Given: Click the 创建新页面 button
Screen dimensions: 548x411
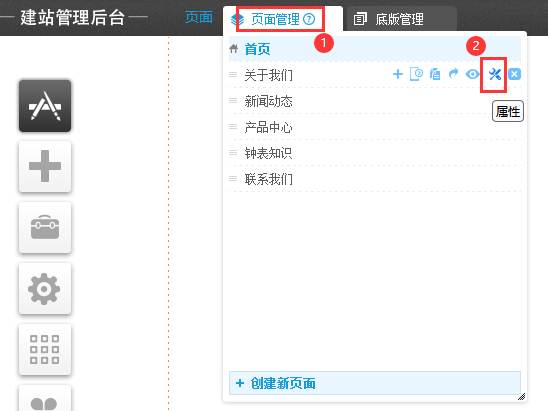Looking at the screenshot, I should tap(375, 383).
